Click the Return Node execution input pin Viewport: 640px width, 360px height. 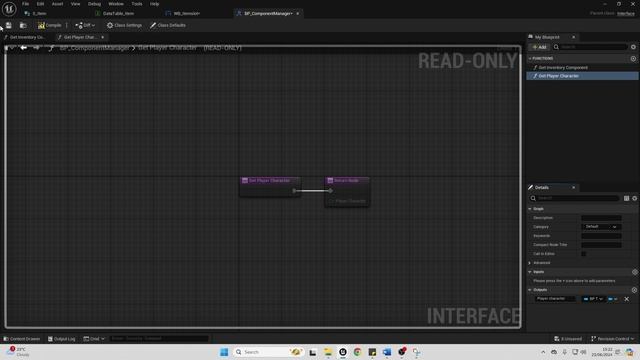click(x=330, y=191)
